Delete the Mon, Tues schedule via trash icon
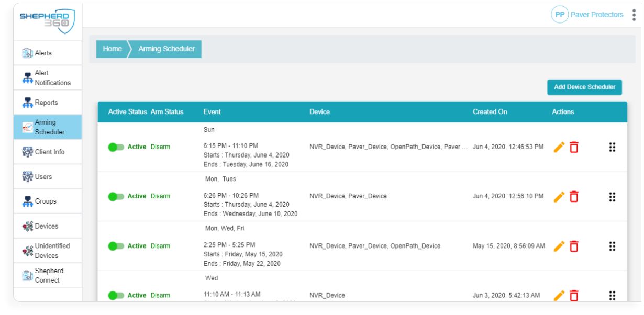The height and width of the screenshot is (315, 644). coord(574,196)
